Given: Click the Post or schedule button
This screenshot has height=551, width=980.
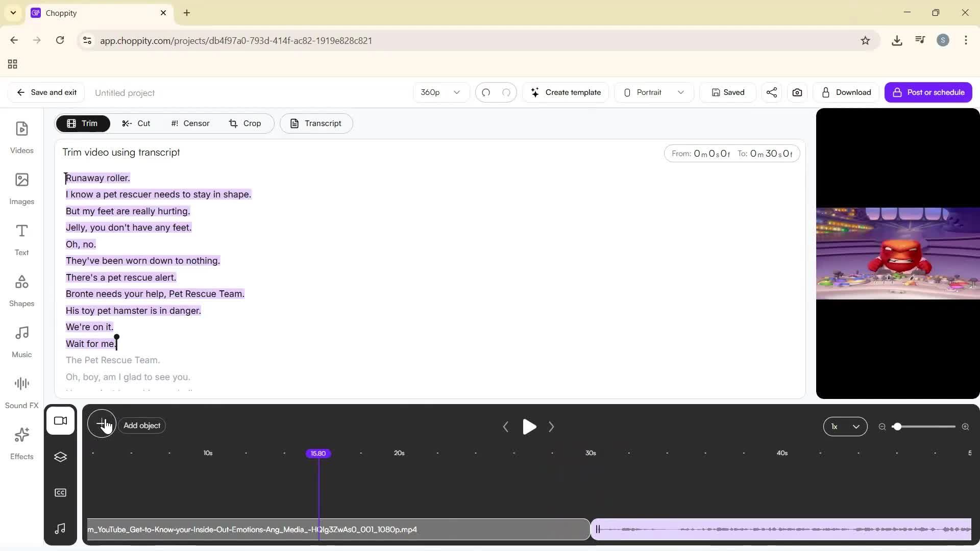Looking at the screenshot, I should pyautogui.click(x=928, y=92).
